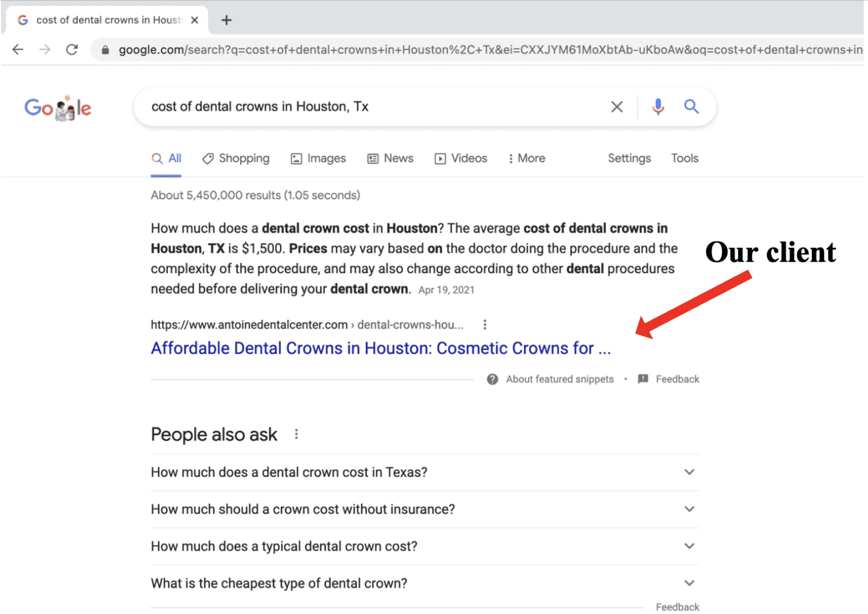Expand 'How much does a typical dental crown cost?'
Screen dimensions: 868x614
click(425, 546)
